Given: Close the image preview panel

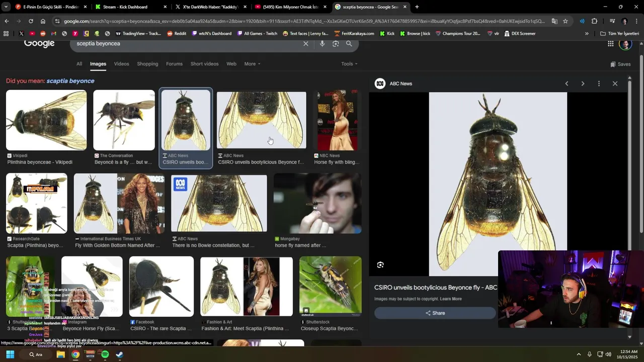Looking at the screenshot, I should coord(615,83).
